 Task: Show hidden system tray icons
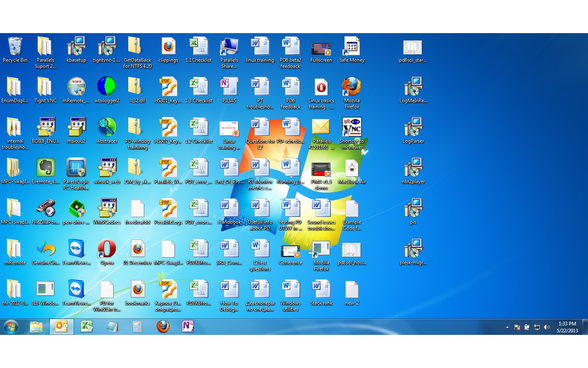(x=507, y=327)
